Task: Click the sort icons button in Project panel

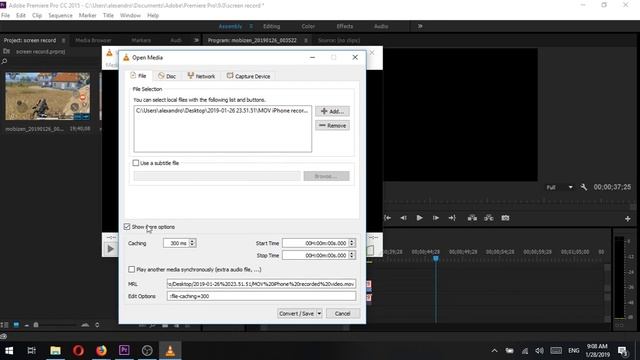Action: 97,325
